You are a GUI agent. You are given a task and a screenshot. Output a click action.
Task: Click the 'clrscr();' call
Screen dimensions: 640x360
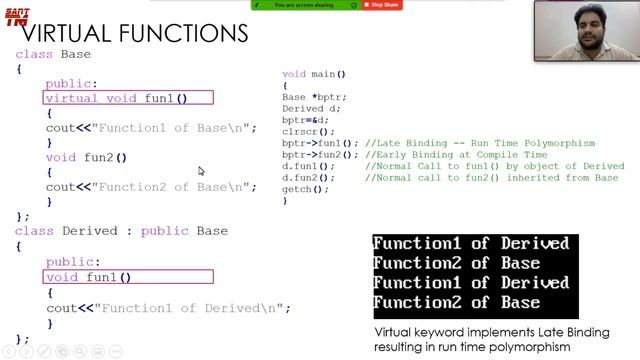(x=308, y=131)
